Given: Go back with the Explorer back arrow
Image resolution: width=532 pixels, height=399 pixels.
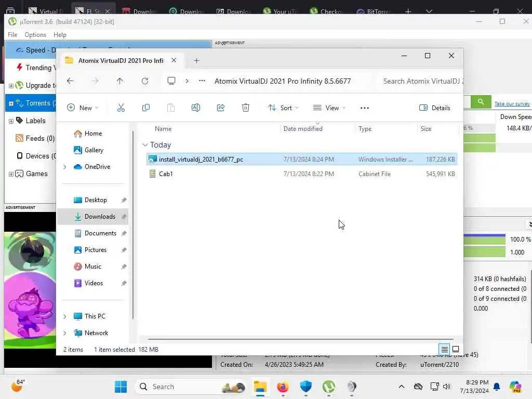Looking at the screenshot, I should 70,81.
